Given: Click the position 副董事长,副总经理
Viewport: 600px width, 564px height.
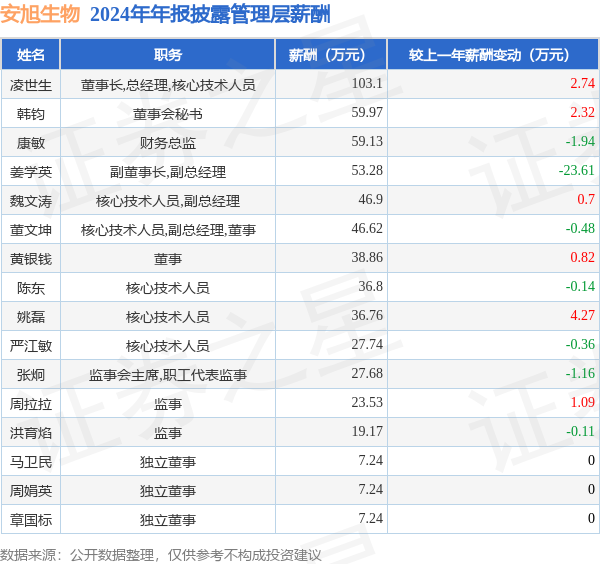Looking at the screenshot, I should click(168, 172).
